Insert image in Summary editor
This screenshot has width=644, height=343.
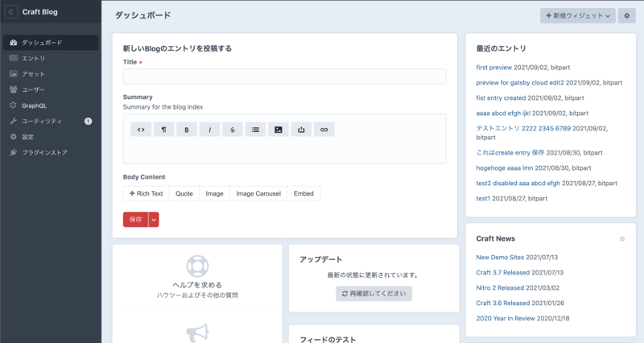tap(279, 129)
